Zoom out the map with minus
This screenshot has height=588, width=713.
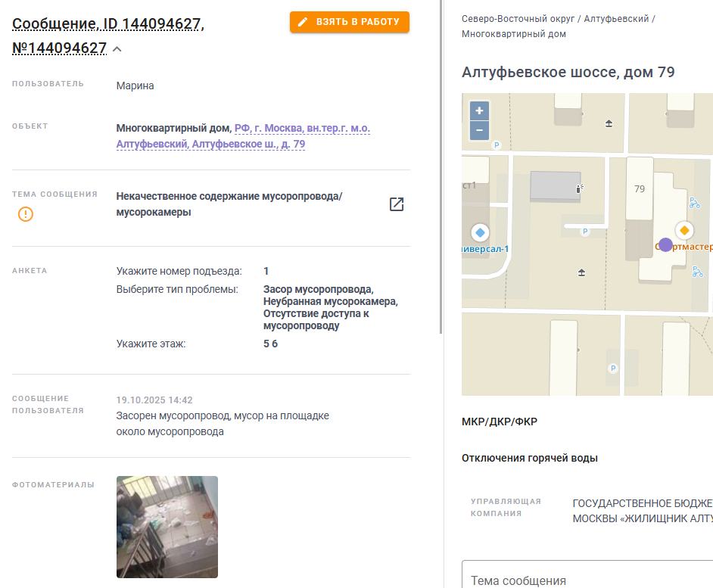479,130
